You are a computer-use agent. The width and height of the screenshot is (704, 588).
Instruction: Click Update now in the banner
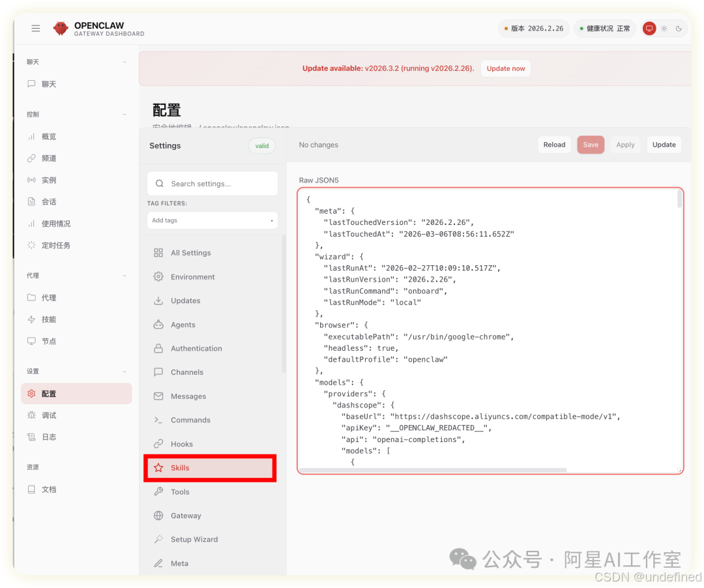[506, 68]
